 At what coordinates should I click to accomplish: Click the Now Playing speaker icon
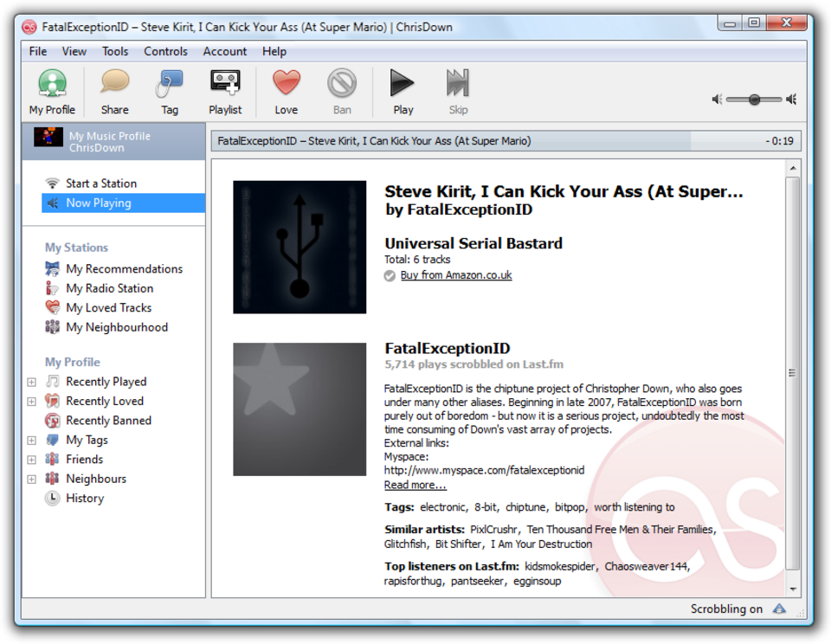[53, 203]
